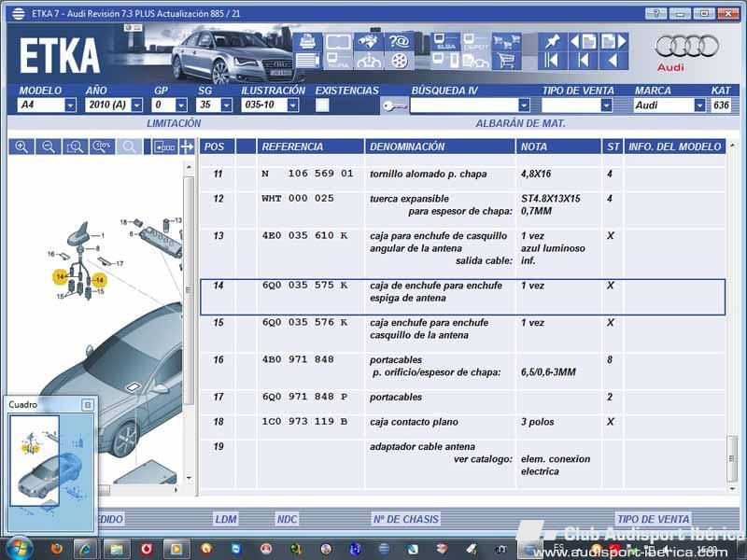Click the illustration vertical scrollbar thumb
The width and height of the screenshot is (747, 560).
coord(189,290)
